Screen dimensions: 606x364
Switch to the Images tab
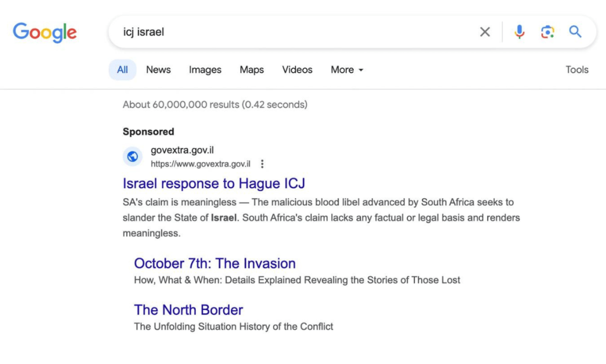click(x=205, y=70)
